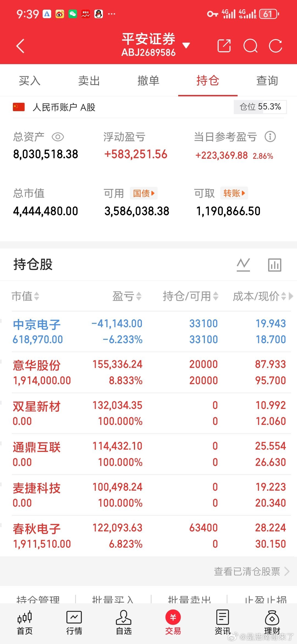Tap the 转账 button next to 可取

(x=234, y=193)
